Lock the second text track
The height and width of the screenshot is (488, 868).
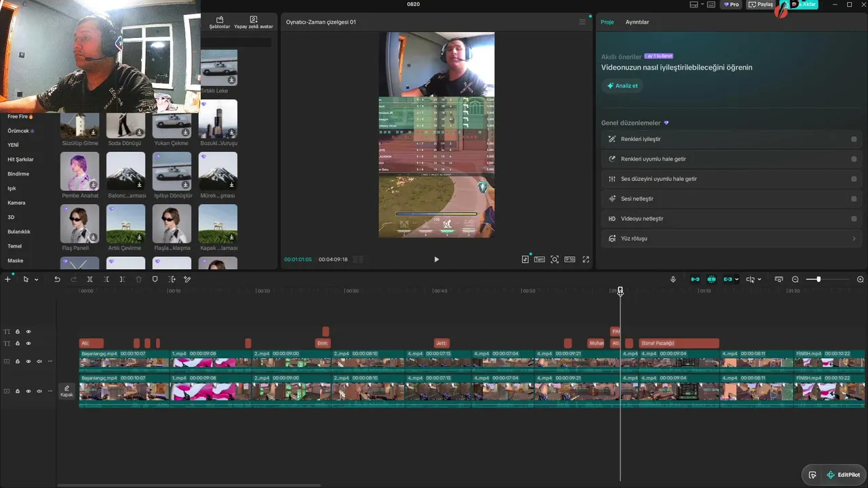pyautogui.click(x=18, y=344)
